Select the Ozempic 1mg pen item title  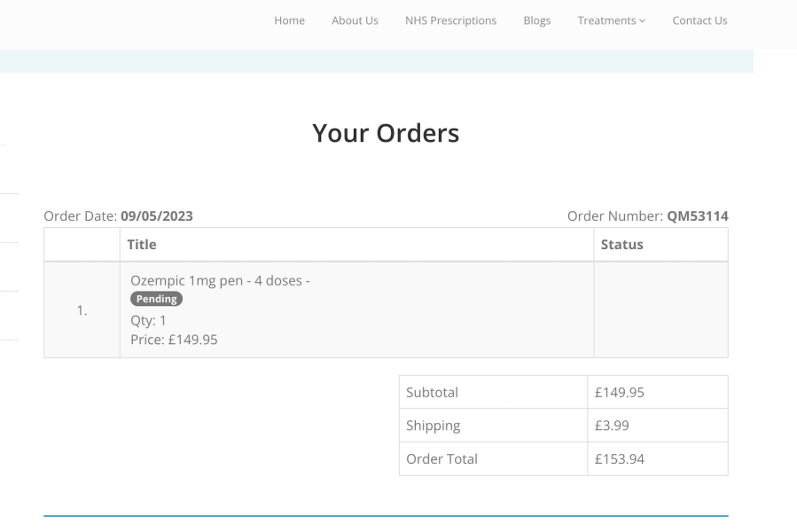tap(220, 281)
